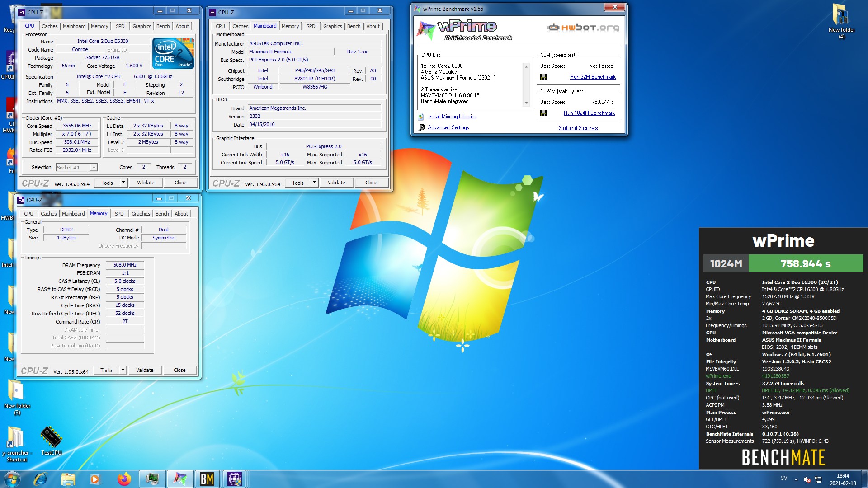868x488 pixels.
Task: Open Tools dropdown arrow in Mainboard window
Action: click(x=314, y=183)
